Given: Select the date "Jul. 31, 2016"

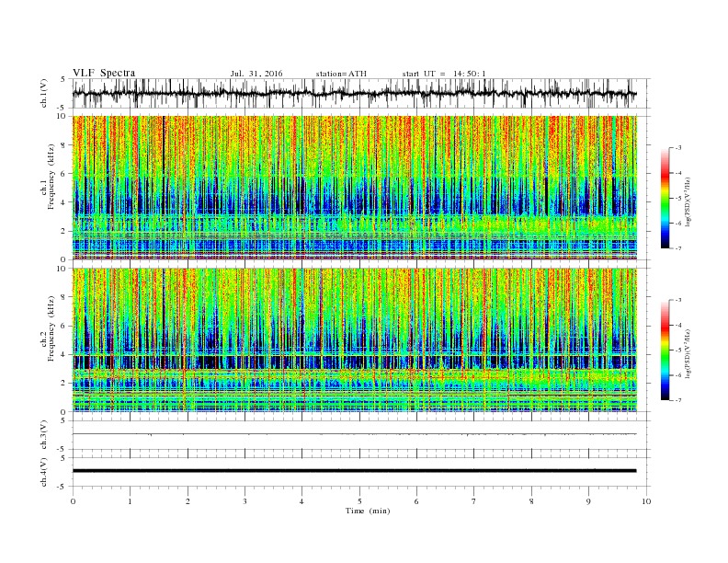Looking at the screenshot, I should 256,74.
